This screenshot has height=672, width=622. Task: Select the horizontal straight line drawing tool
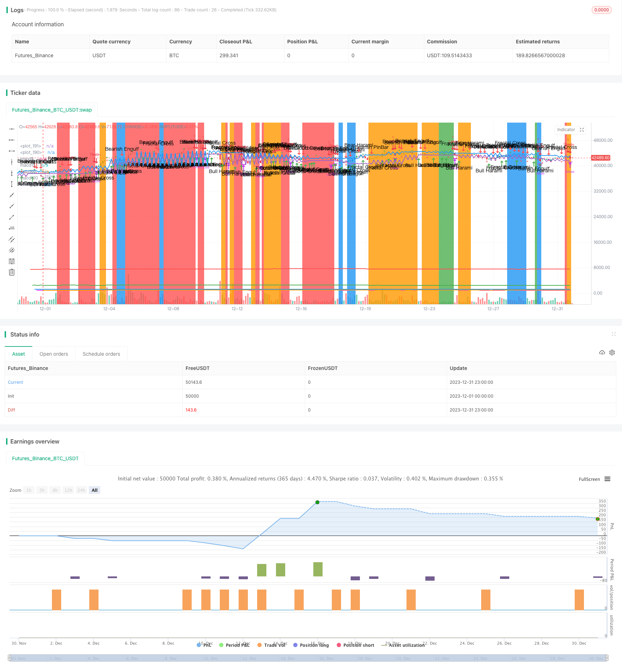click(x=12, y=129)
